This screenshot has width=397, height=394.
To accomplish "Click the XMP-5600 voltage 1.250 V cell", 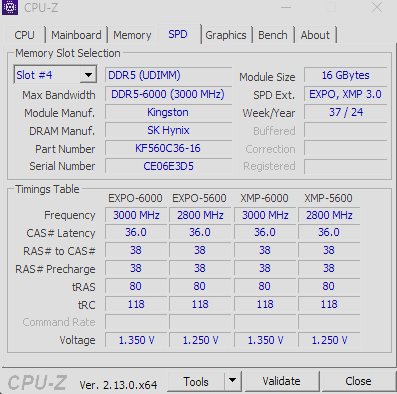I will [329, 340].
